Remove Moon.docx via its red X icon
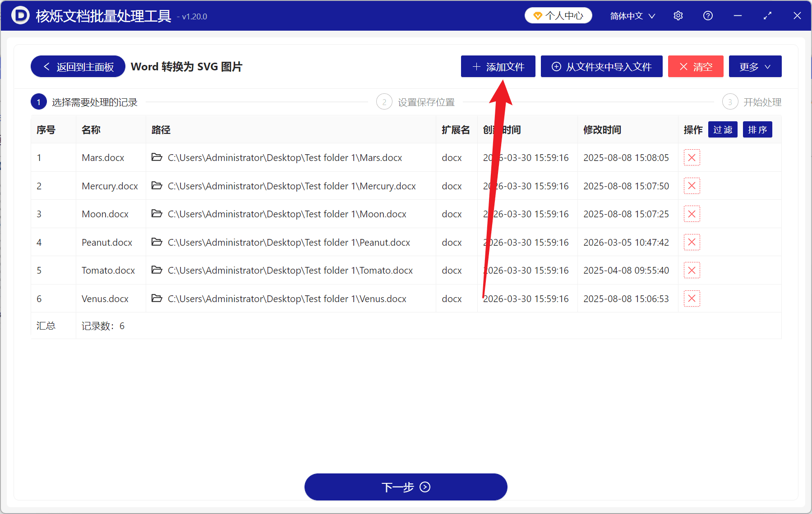812x514 pixels. pyautogui.click(x=692, y=214)
